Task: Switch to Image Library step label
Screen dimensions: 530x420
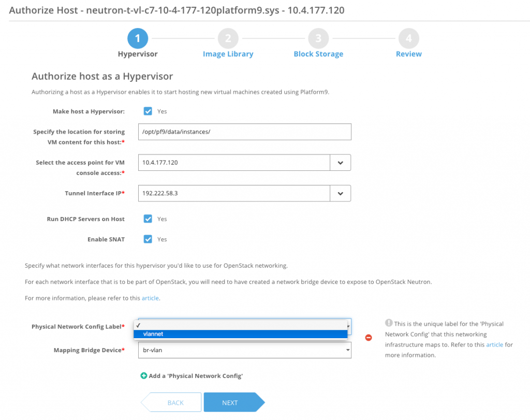Action: tap(228, 54)
